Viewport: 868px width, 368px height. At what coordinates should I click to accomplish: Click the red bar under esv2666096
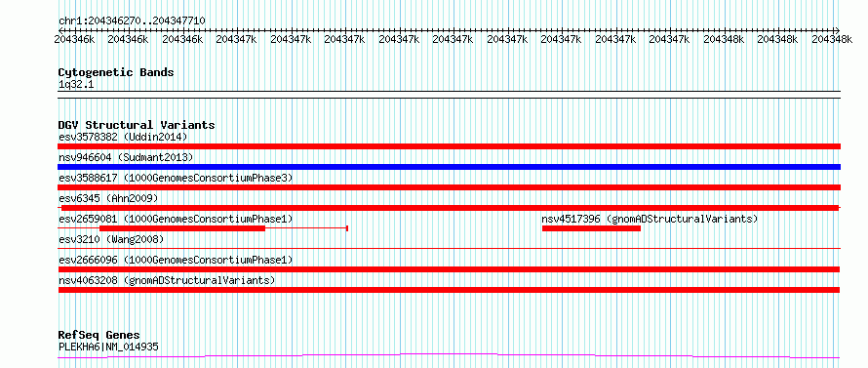click(449, 269)
